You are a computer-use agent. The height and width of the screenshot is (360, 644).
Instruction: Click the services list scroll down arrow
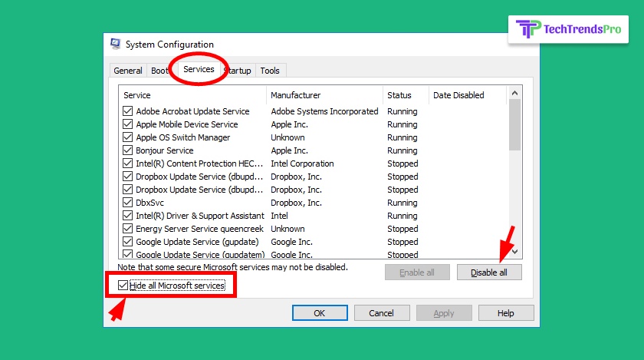tap(514, 251)
